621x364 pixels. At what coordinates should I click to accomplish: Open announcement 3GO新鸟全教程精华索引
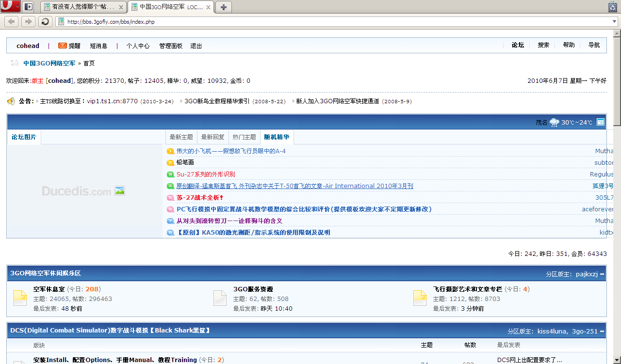click(217, 101)
